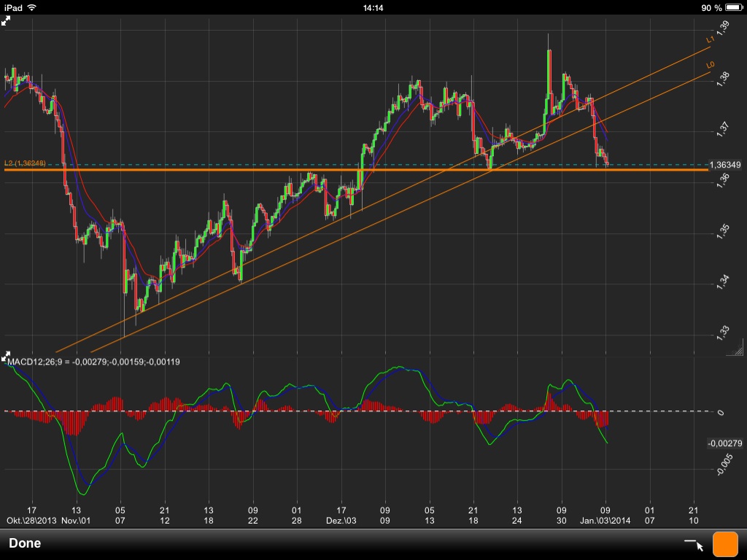This screenshot has height=560, width=747.
Task: Tap the highlighted price 1,36349 on axis
Action: (x=727, y=165)
